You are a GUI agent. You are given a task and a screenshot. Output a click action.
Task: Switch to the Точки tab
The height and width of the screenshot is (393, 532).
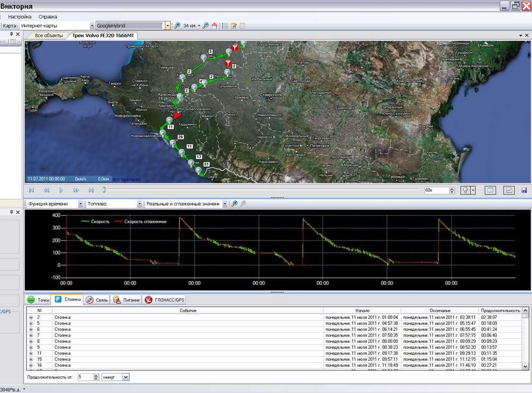38,300
